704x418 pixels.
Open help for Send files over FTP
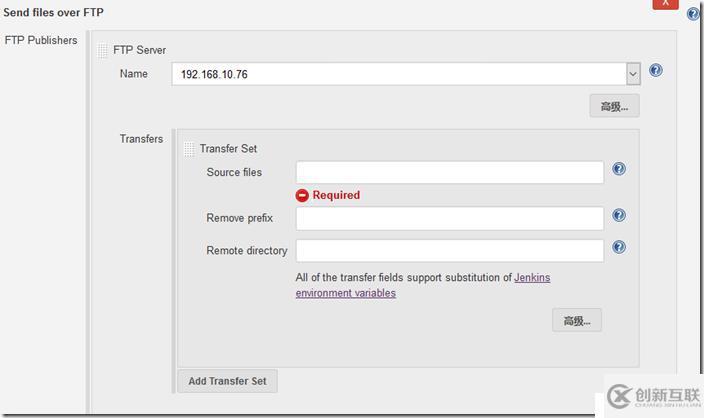[694, 15]
